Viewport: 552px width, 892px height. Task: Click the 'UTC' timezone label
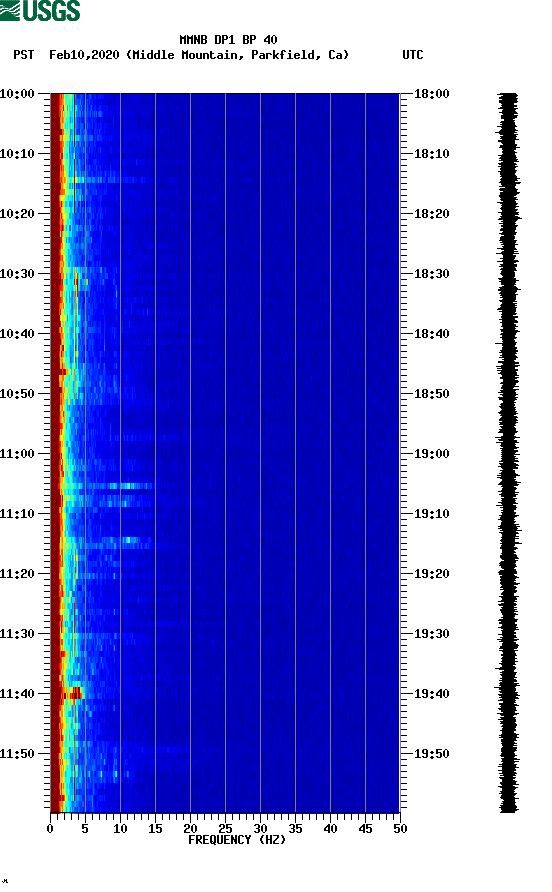pyautogui.click(x=413, y=55)
